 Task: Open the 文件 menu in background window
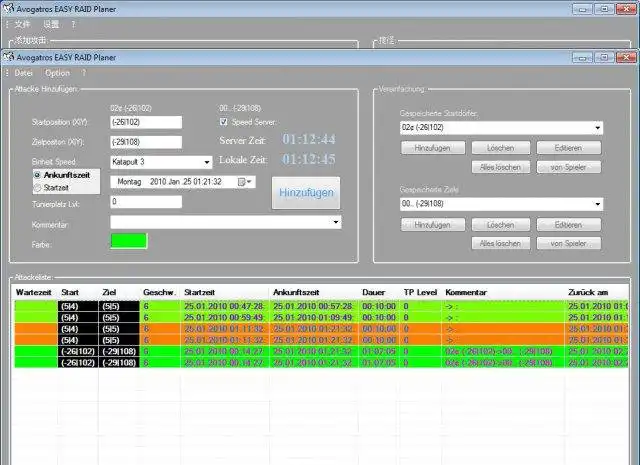click(x=22, y=24)
